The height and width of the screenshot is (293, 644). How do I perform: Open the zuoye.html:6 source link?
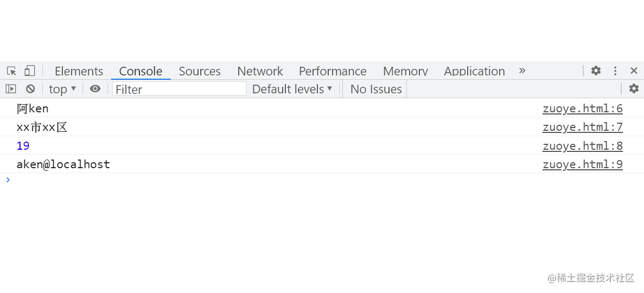582,109
